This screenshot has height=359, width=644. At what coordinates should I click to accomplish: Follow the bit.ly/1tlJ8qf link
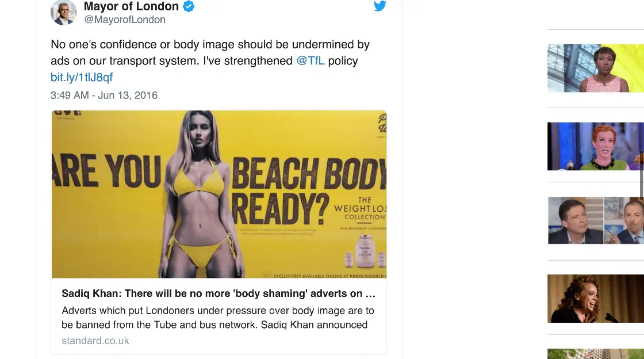(x=82, y=77)
